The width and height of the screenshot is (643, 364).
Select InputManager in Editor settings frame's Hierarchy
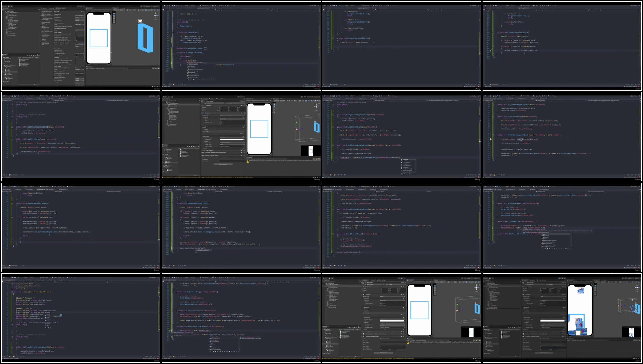coord(12,35)
